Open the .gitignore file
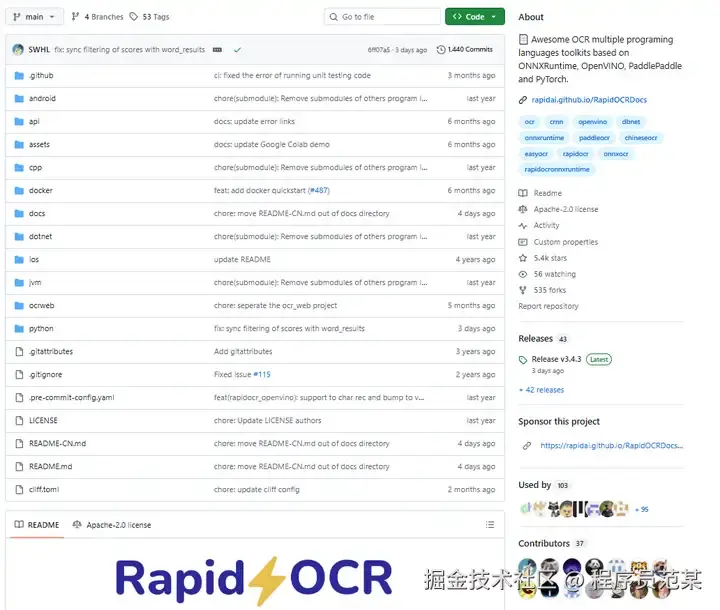Viewport: 720px width, 610px height. pyautogui.click(x=45, y=374)
